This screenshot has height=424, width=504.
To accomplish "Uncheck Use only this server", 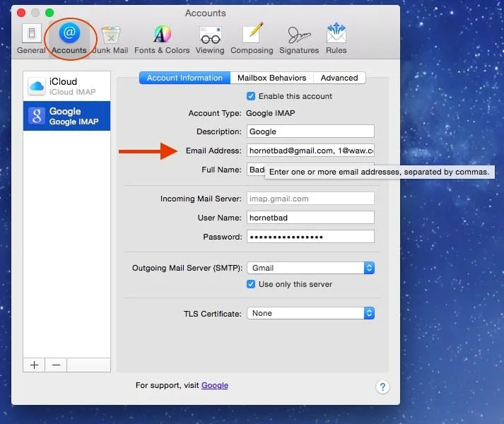I will 251,284.
